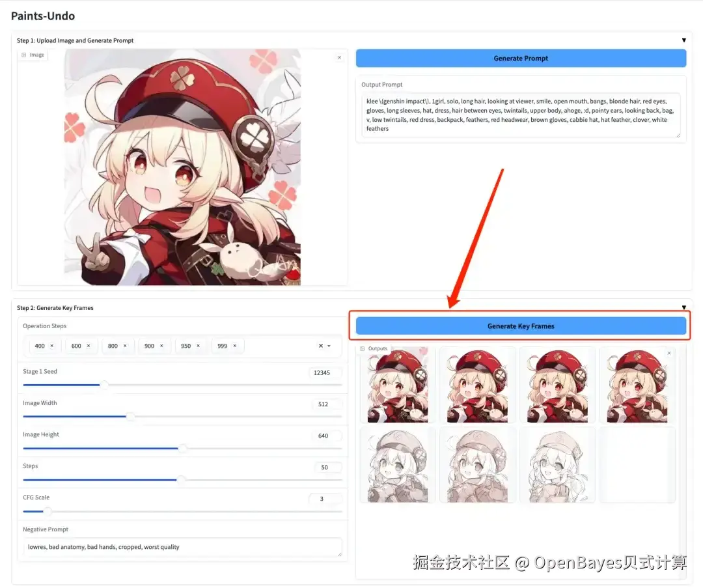Collapse the Step 1 accordion arrow
The height and width of the screenshot is (588, 703).
click(x=683, y=40)
